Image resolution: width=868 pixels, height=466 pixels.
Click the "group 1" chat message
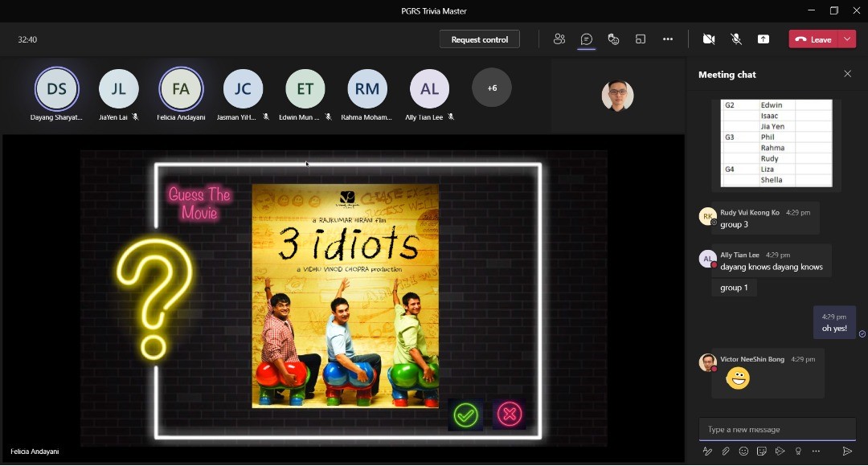pos(734,288)
